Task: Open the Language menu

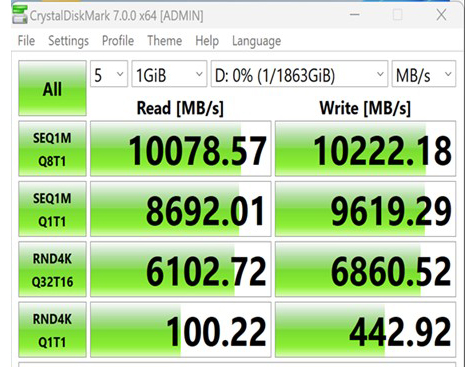Action: click(257, 41)
